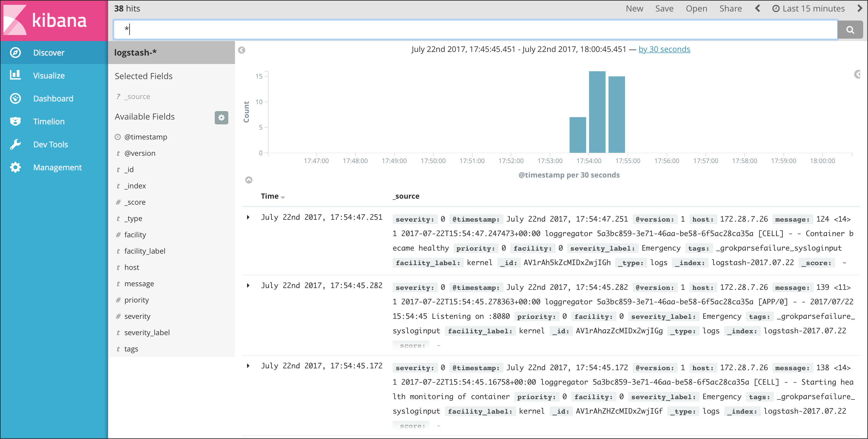This screenshot has height=439, width=868.
Task: Click the tallest histogram bar
Action: click(597, 112)
